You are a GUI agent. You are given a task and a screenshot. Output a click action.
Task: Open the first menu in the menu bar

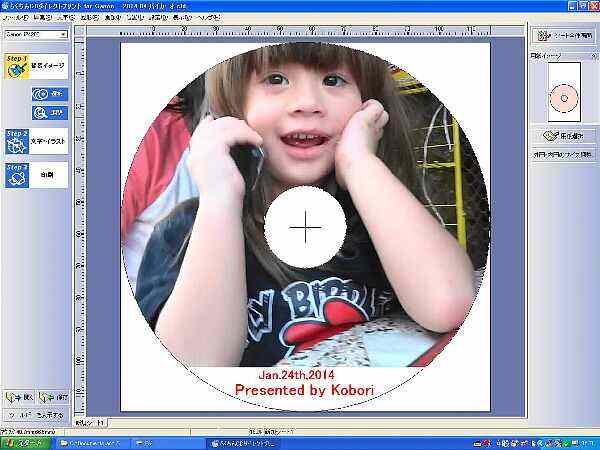coord(15,18)
